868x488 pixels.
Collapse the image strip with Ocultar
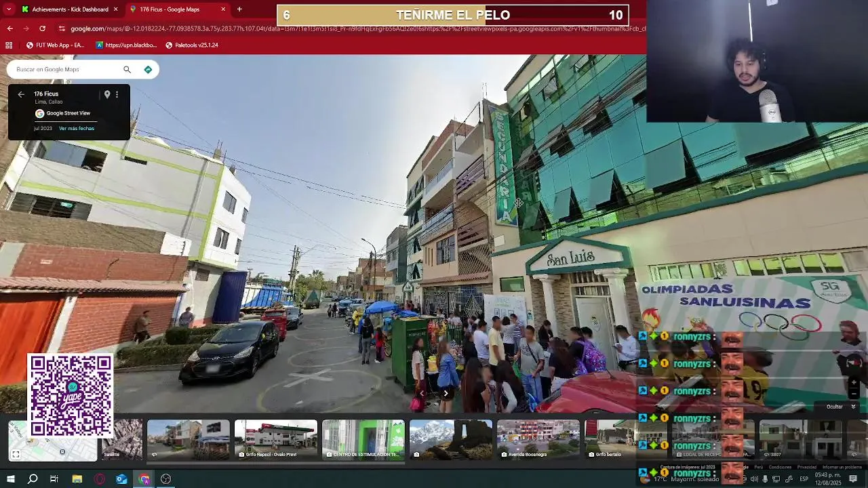click(x=841, y=407)
